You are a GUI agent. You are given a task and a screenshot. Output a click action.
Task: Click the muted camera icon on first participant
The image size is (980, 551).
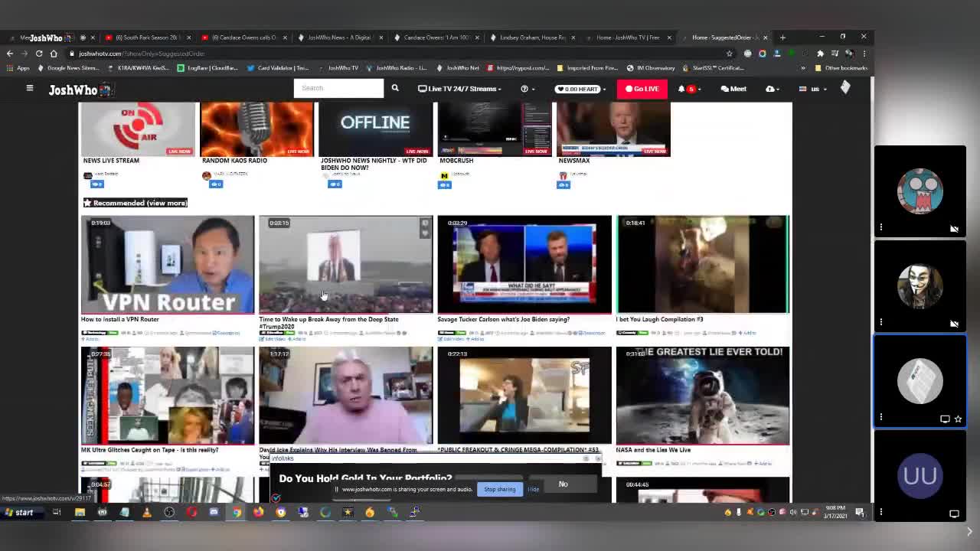pyautogui.click(x=954, y=229)
